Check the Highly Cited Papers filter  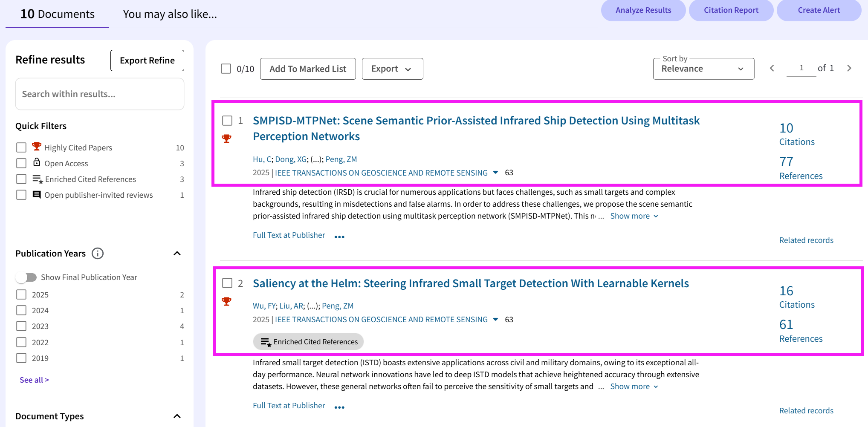click(x=21, y=147)
